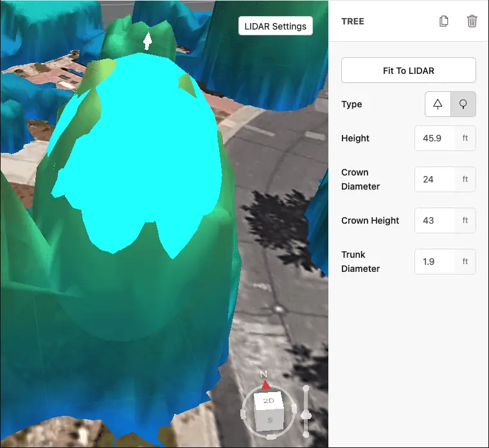Viewport: 489px width, 448px height.
Task: Edit the Height value field
Action: pos(435,138)
